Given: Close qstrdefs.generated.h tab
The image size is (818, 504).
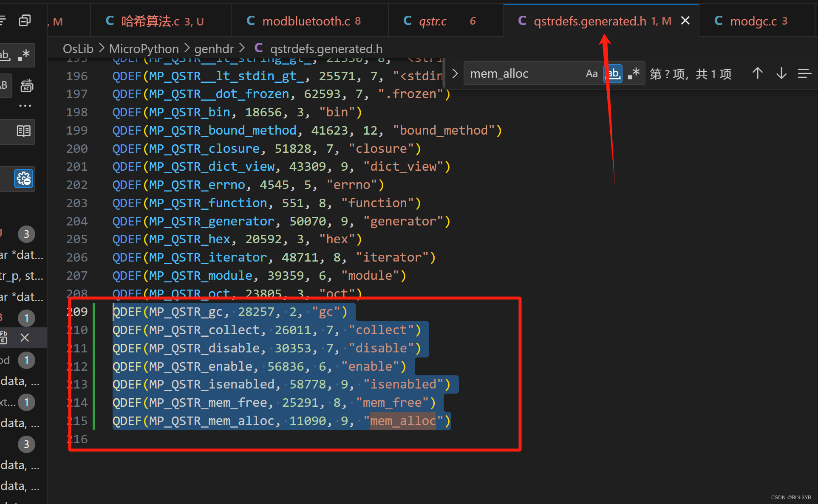Looking at the screenshot, I should 685,21.
